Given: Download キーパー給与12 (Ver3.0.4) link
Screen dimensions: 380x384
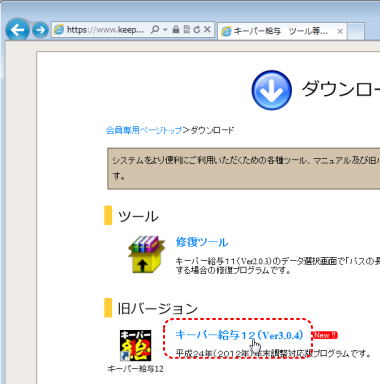Looking at the screenshot, I should click(239, 335).
